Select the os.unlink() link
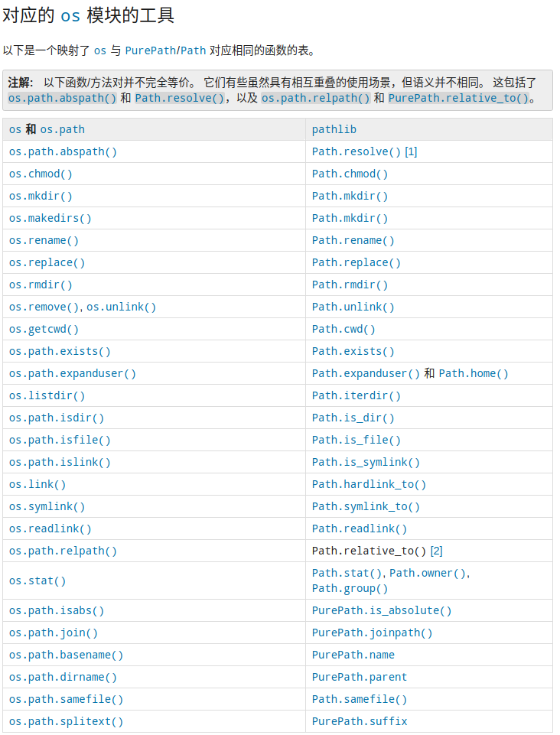Image resolution: width=560 pixels, height=735 pixels. coord(121,307)
